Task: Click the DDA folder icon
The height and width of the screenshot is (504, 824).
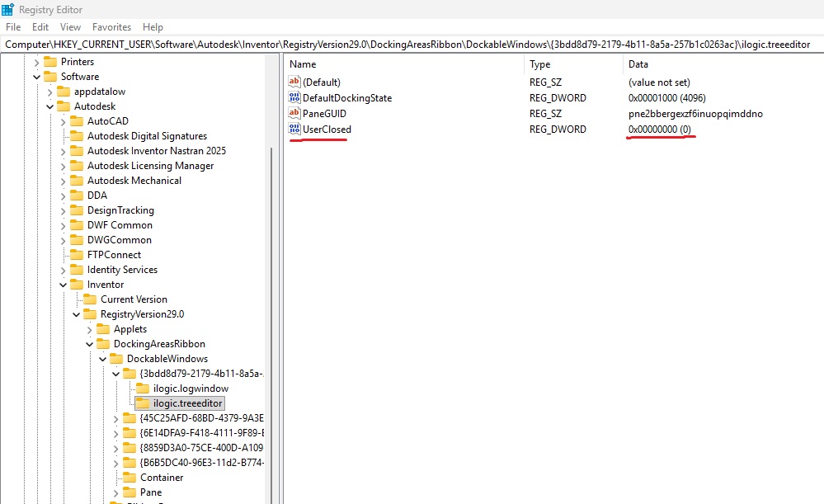Action: pyautogui.click(x=77, y=195)
